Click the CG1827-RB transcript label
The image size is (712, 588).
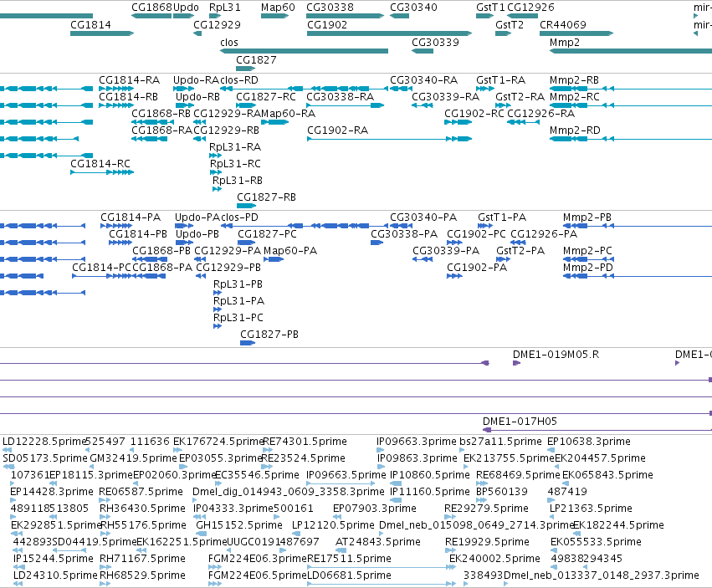point(267,197)
